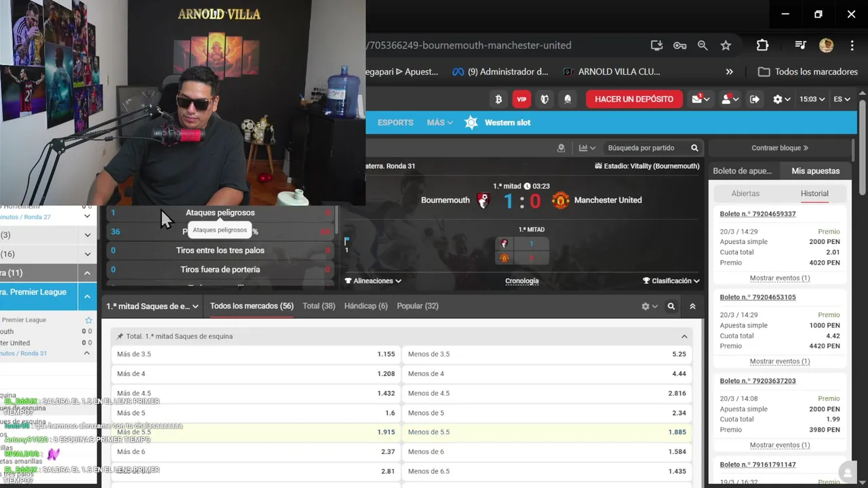Viewport: 868px width, 488px height.
Task: Click the Manchester United team crest
Action: [560, 200]
